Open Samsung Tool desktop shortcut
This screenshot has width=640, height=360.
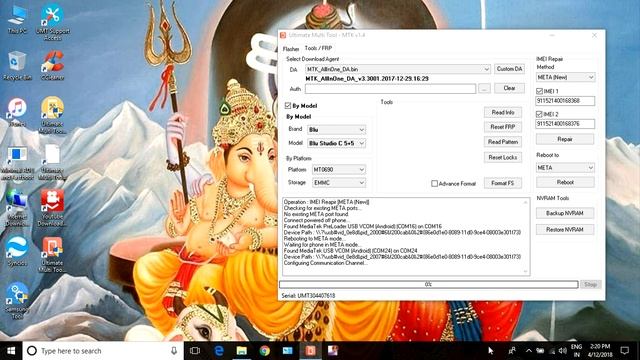pyautogui.click(x=17, y=301)
